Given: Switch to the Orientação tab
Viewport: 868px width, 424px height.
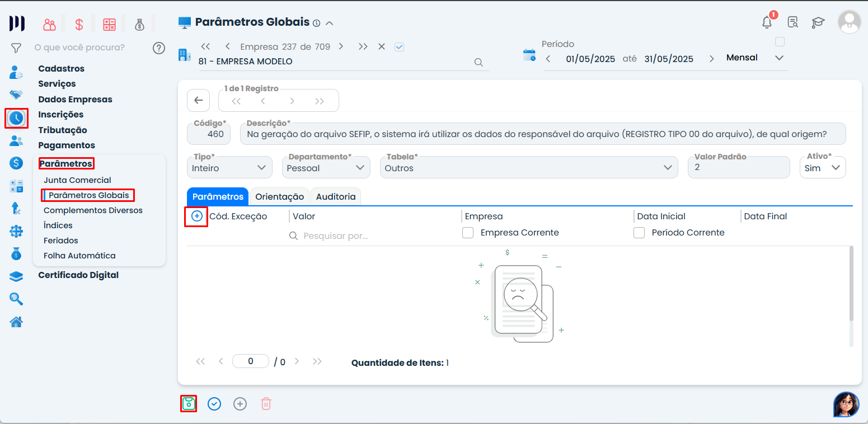Looking at the screenshot, I should click(x=279, y=197).
